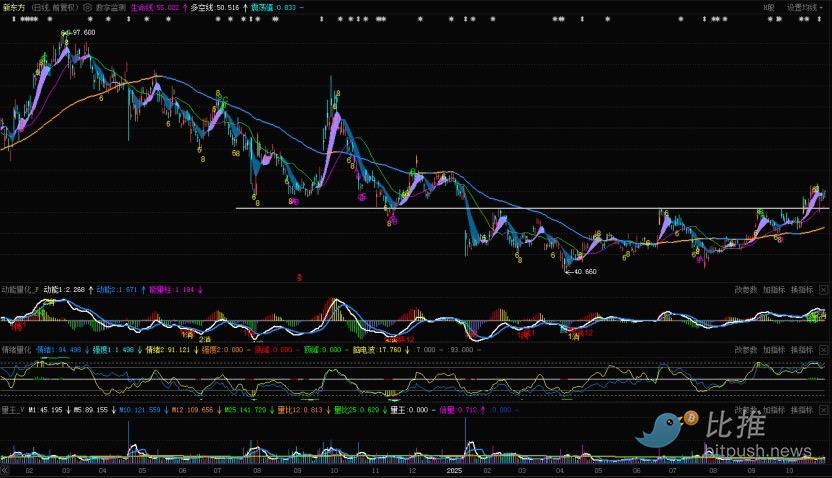Click the M12:109.656 volume value
The width and height of the screenshot is (832, 478).
click(x=193, y=410)
